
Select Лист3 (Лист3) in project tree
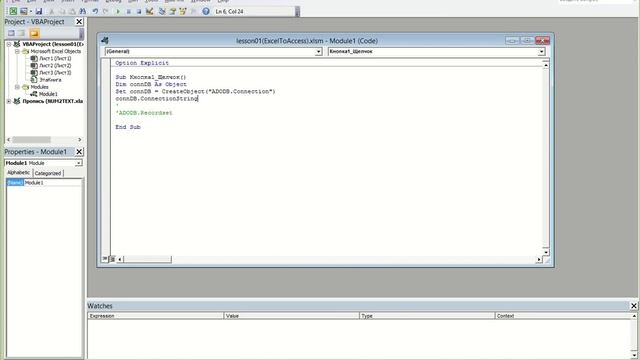coord(55,73)
